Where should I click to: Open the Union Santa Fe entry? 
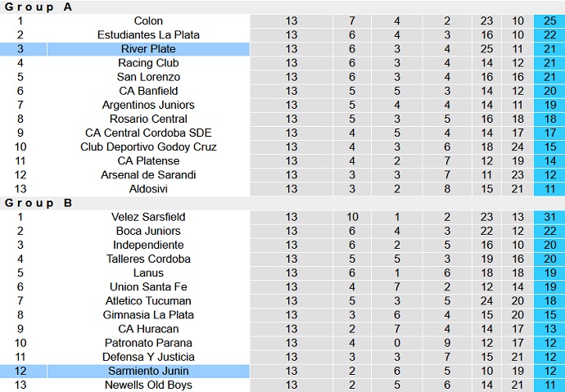click(x=148, y=287)
